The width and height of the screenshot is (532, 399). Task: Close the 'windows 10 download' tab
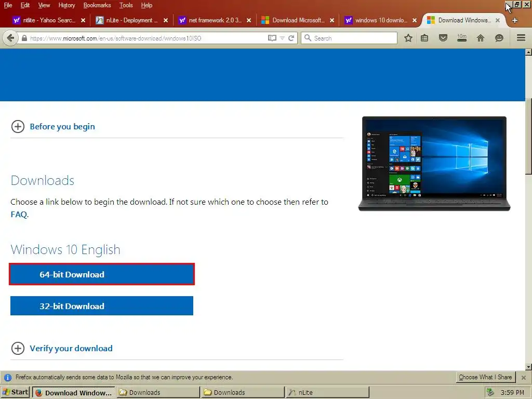415,20
